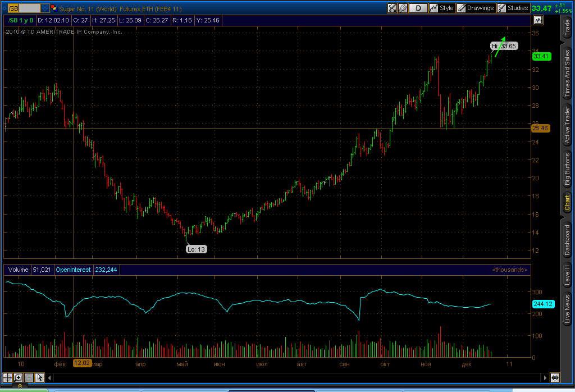575x392 pixels.
Task: Click the quick study flask icon
Action: [x=392, y=8]
